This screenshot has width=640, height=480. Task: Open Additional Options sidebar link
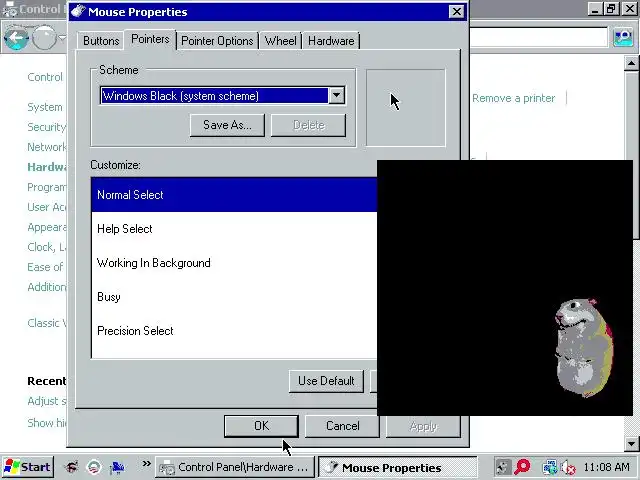tap(47, 287)
